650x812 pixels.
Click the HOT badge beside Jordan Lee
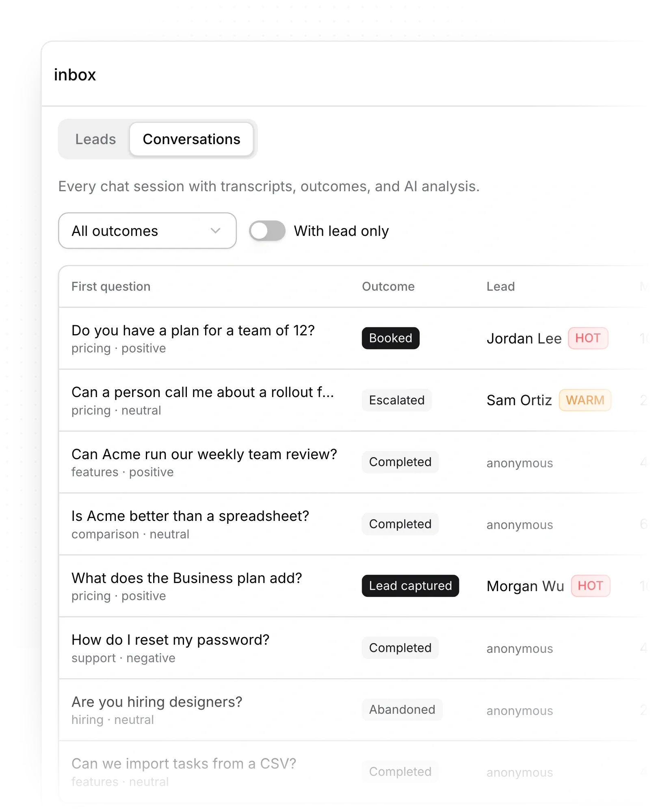pyautogui.click(x=588, y=338)
